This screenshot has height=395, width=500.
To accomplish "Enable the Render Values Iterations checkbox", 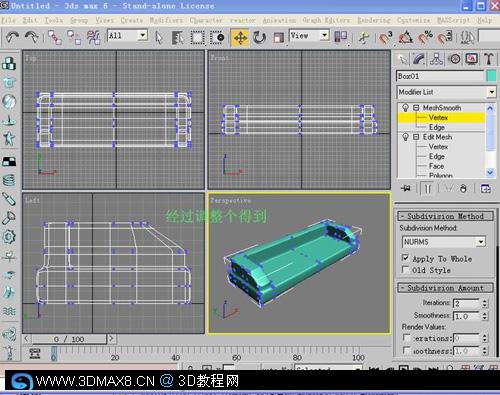I will click(406, 338).
